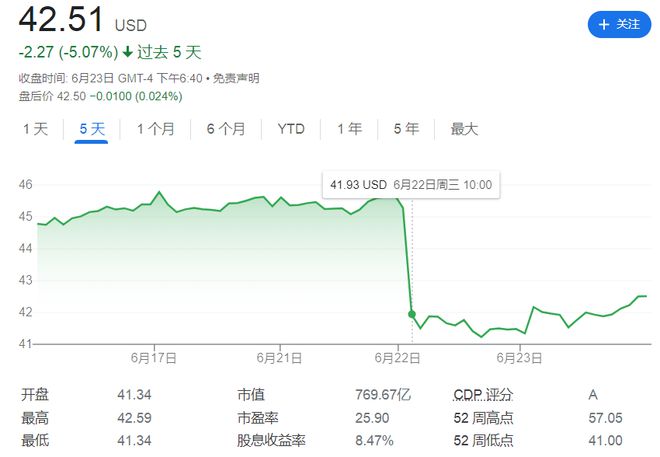Screen dimensions: 660x457
Task: Click the plus icon in Follow button
Action: 604,24
